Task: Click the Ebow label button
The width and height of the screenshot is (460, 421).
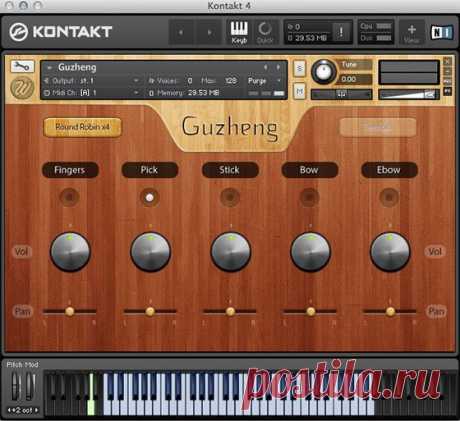Action: pos(389,170)
